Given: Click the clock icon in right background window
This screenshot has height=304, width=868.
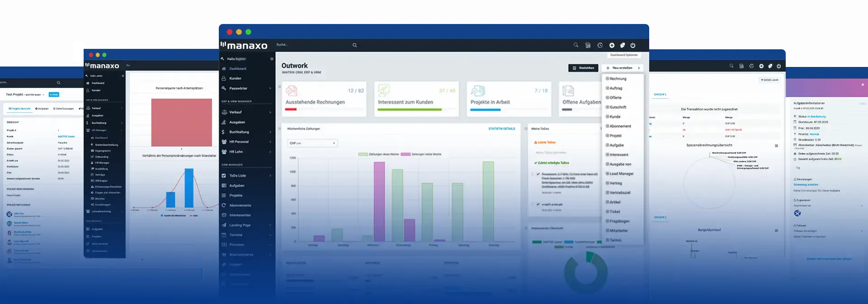Looking at the screenshot, I should 751,66.
